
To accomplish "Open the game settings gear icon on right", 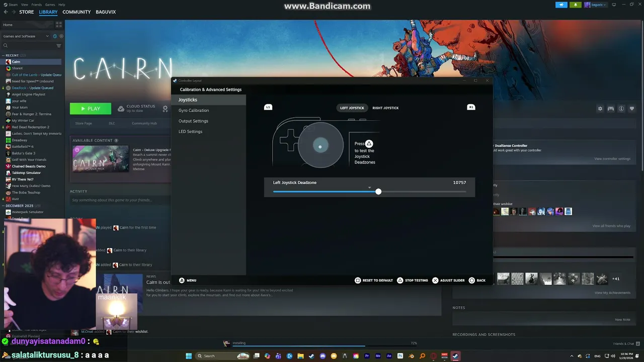I will click(600, 109).
